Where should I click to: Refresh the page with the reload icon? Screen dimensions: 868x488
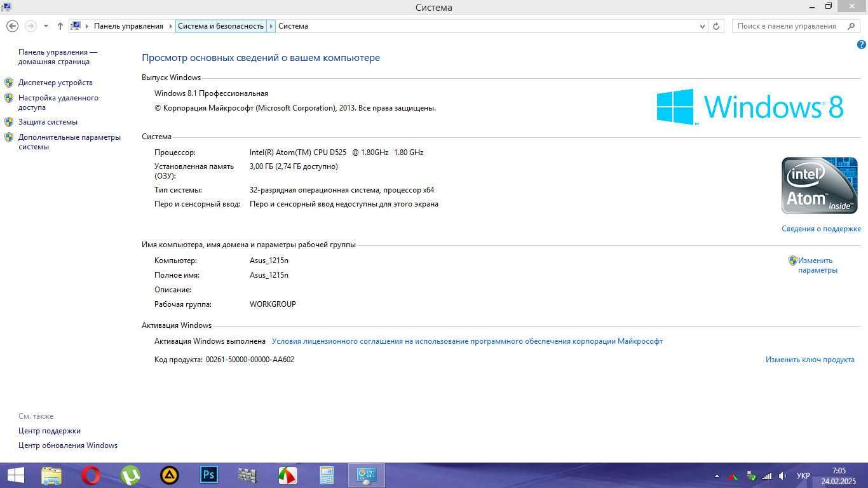tap(716, 26)
